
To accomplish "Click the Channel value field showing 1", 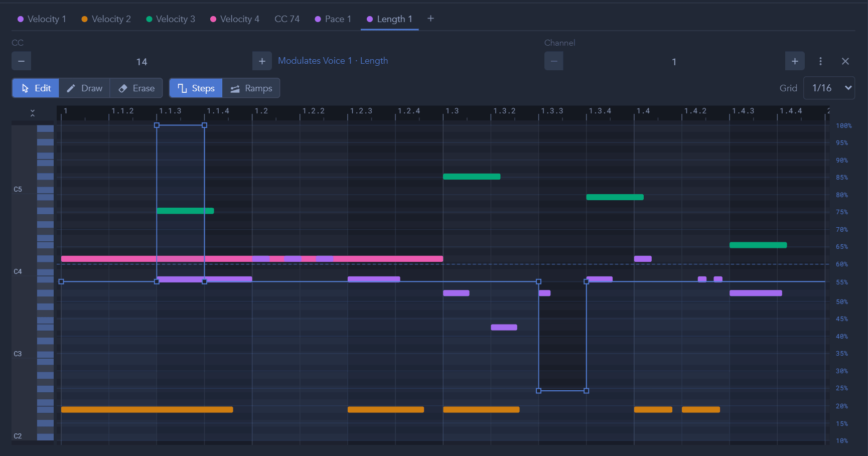I will 674,62.
